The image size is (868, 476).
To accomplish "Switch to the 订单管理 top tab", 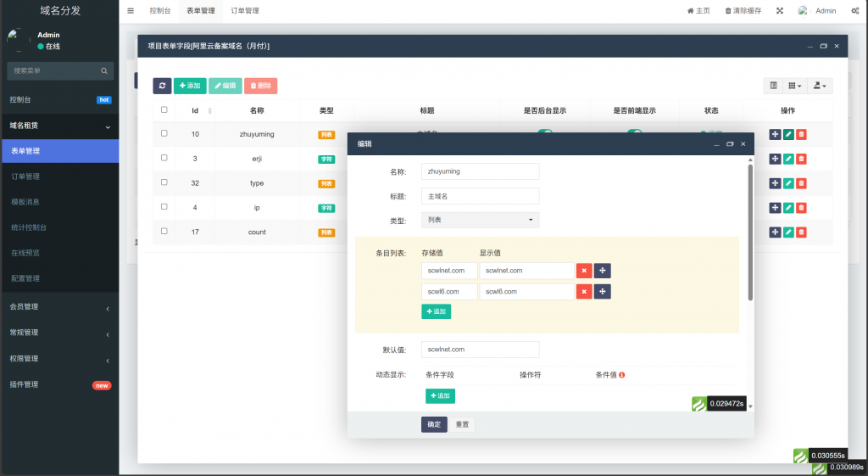I will coord(245,10).
